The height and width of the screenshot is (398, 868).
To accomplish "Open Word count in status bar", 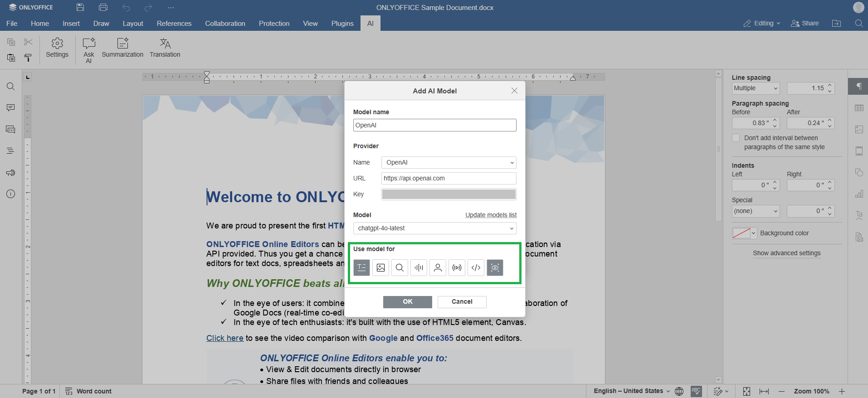I will 88,391.
